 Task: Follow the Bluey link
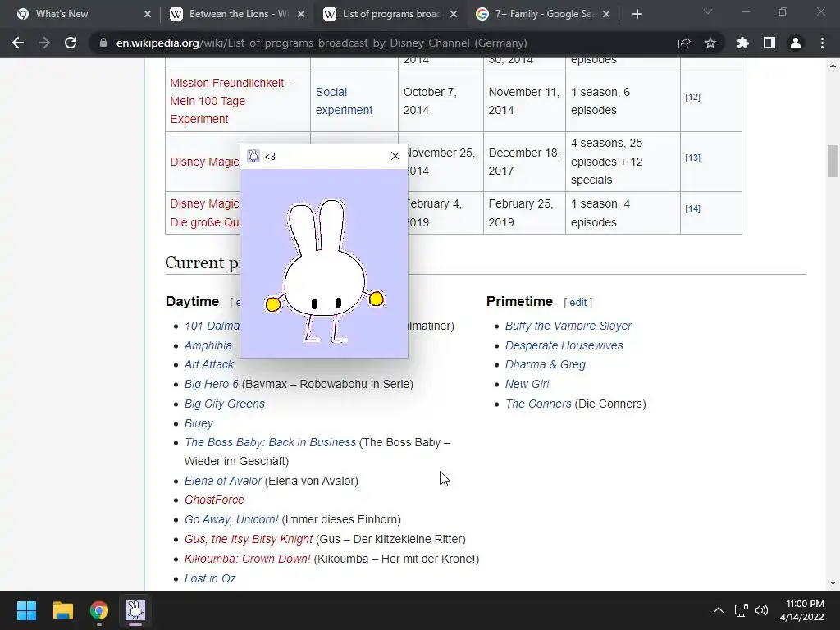pyautogui.click(x=199, y=423)
